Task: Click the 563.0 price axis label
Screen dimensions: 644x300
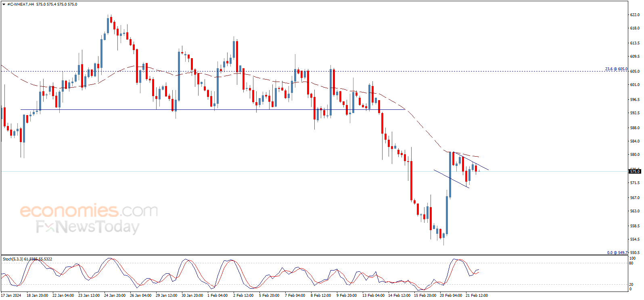Action: tap(635, 211)
